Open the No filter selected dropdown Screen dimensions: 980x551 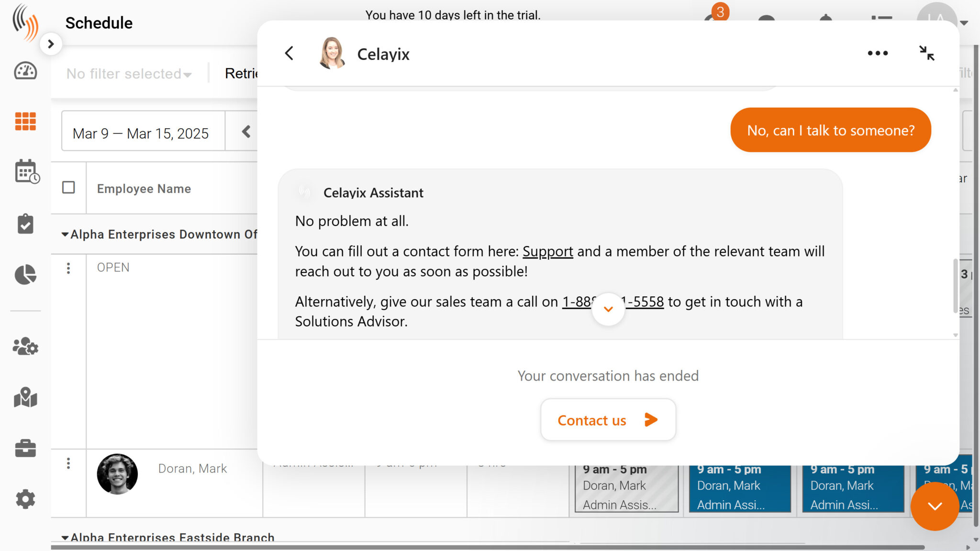(x=129, y=74)
